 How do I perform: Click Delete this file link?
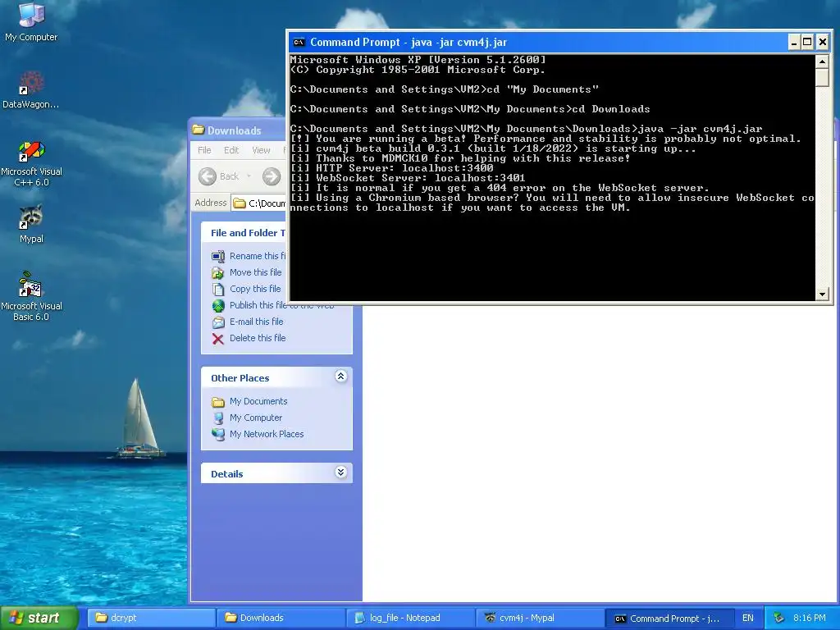click(x=258, y=338)
